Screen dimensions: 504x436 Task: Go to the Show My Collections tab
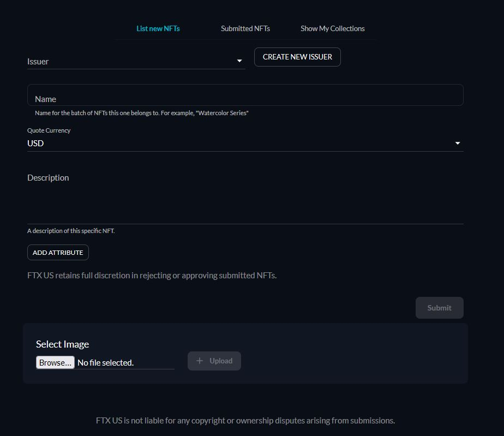pyautogui.click(x=332, y=28)
